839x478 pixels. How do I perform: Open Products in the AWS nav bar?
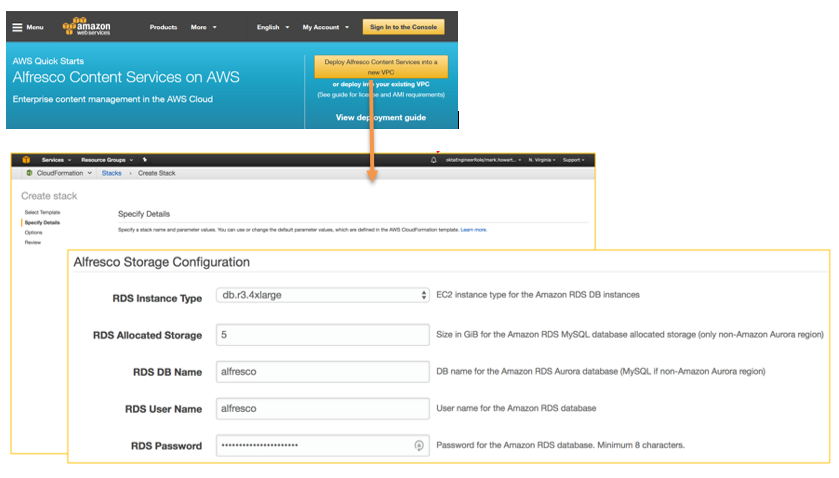tap(163, 27)
